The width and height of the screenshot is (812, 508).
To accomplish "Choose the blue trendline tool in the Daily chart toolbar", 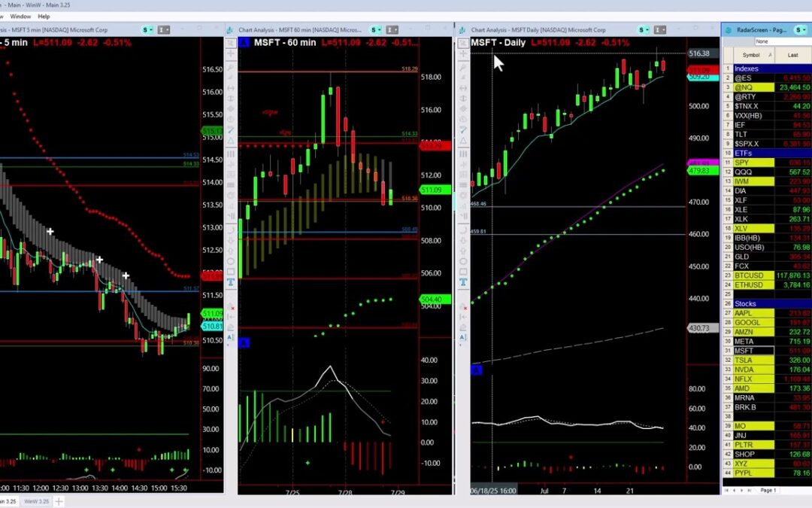I will click(463, 129).
